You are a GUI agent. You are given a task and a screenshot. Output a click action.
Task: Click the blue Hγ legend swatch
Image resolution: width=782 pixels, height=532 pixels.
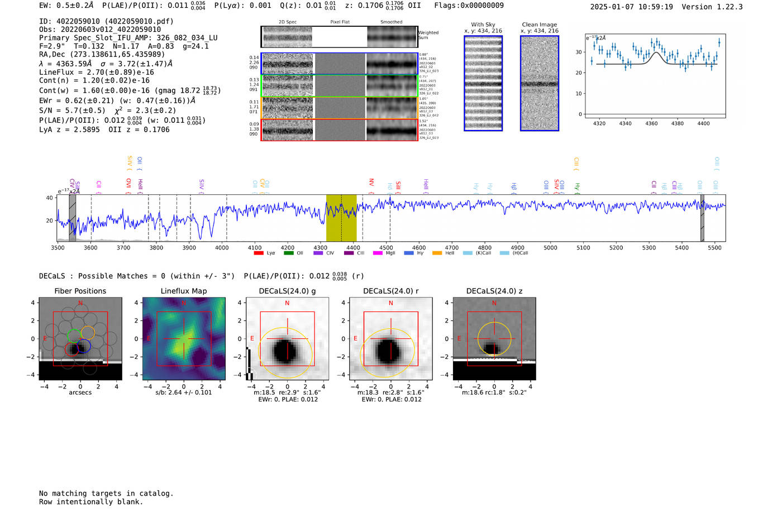click(409, 253)
